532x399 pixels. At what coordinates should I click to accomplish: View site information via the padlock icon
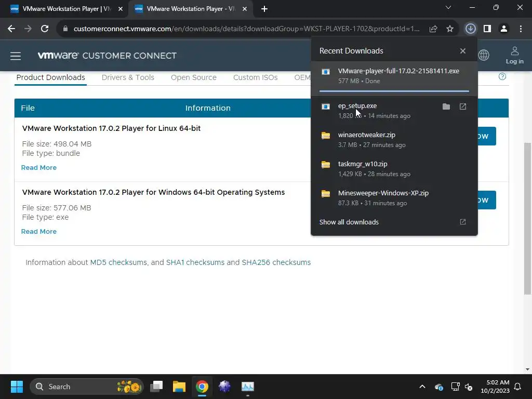point(65,29)
